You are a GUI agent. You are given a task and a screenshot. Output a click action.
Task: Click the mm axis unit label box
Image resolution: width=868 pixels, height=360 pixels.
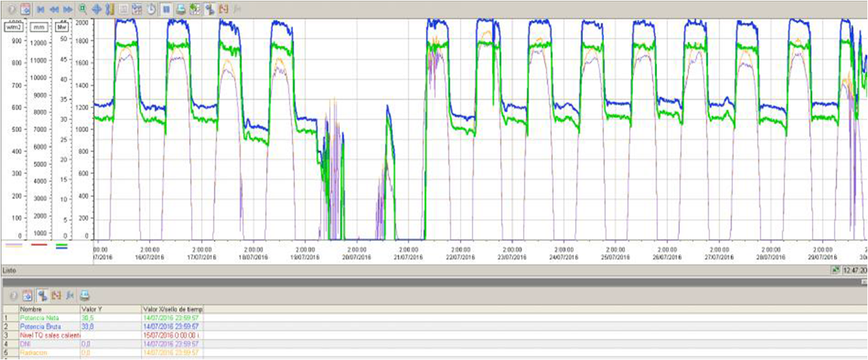(39, 28)
